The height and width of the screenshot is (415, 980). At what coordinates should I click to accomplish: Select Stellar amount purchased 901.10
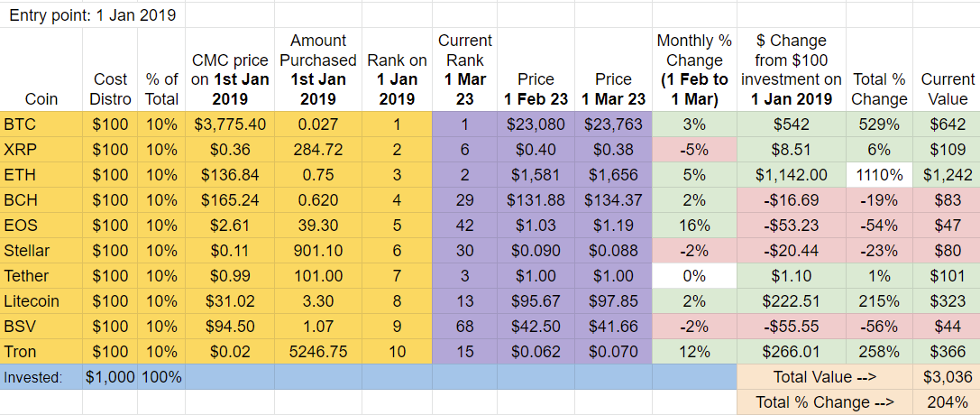click(x=318, y=251)
